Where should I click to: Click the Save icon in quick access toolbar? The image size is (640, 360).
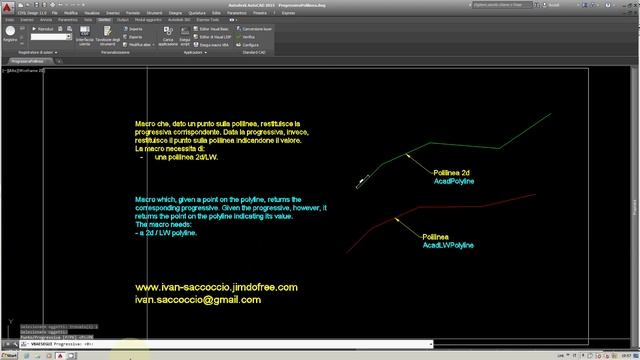(x=36, y=5)
